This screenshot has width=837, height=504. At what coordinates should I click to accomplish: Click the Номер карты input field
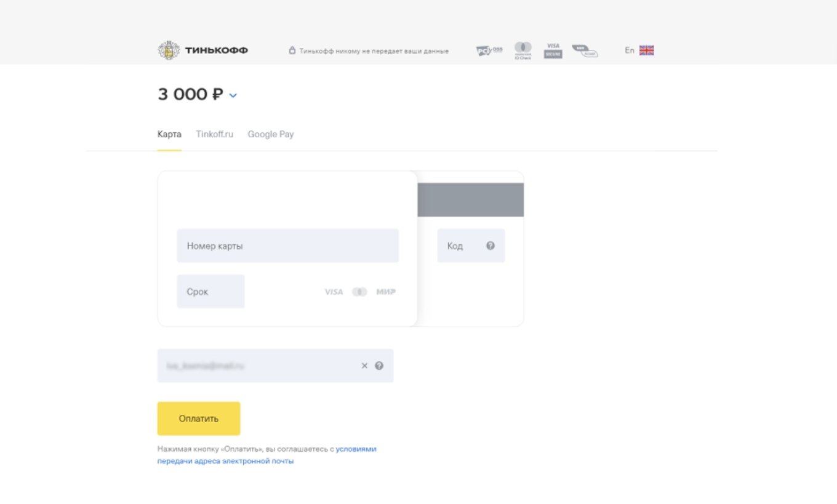287,245
